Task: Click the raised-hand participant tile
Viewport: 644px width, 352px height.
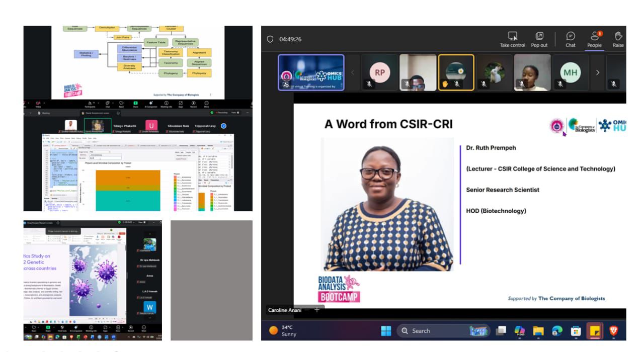Action: pyautogui.click(x=456, y=72)
